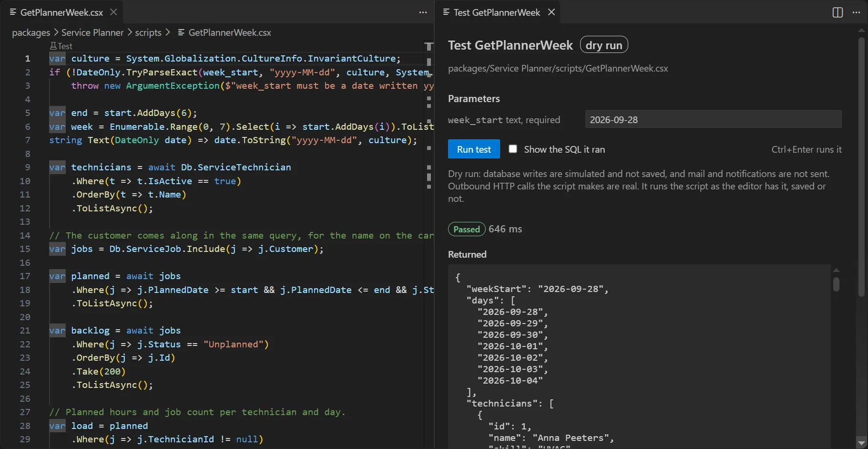Viewport: 868px width, 449px height.
Task: Open the scripts breadcrumb segment
Action: pos(148,32)
